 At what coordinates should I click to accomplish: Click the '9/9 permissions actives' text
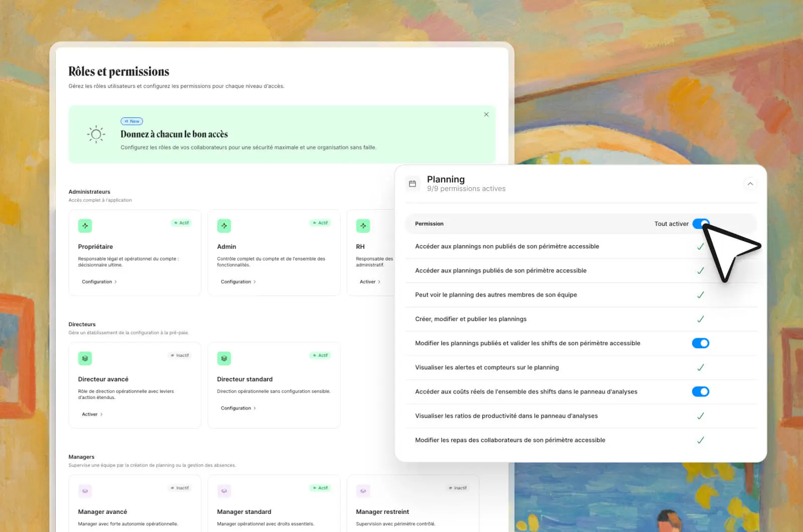point(466,189)
